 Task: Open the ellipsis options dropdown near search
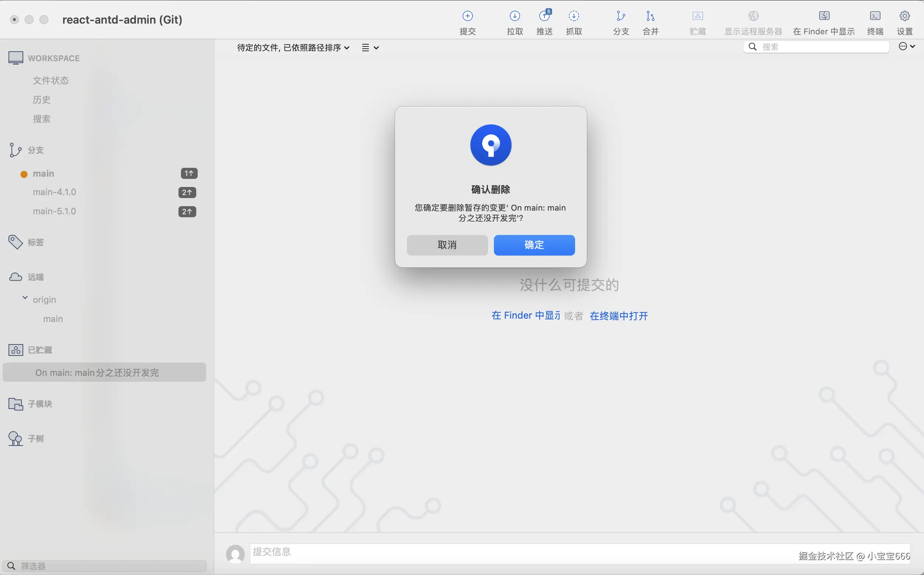coord(907,46)
